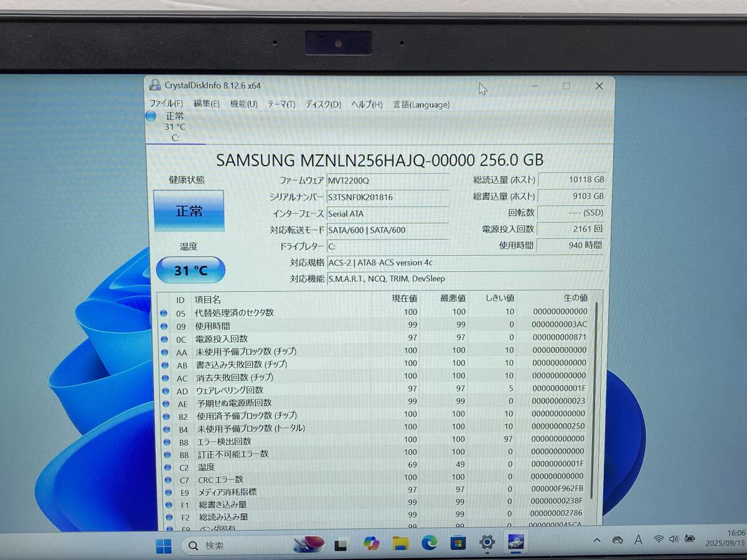Click the 31°C temperature button

[190, 270]
